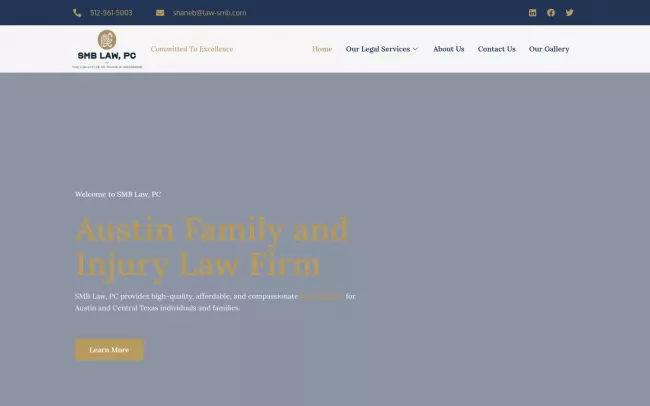Click the SMB Law, PC logo
Viewport: 650px width, 406px height.
pyautogui.click(x=107, y=49)
